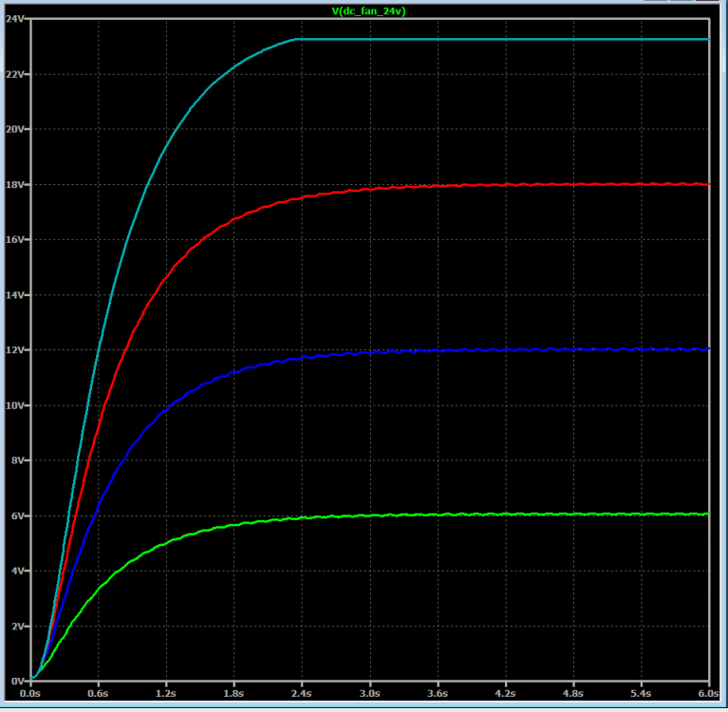The image size is (728, 712).
Task: Click the 12V axis tick label
Action: (14, 350)
